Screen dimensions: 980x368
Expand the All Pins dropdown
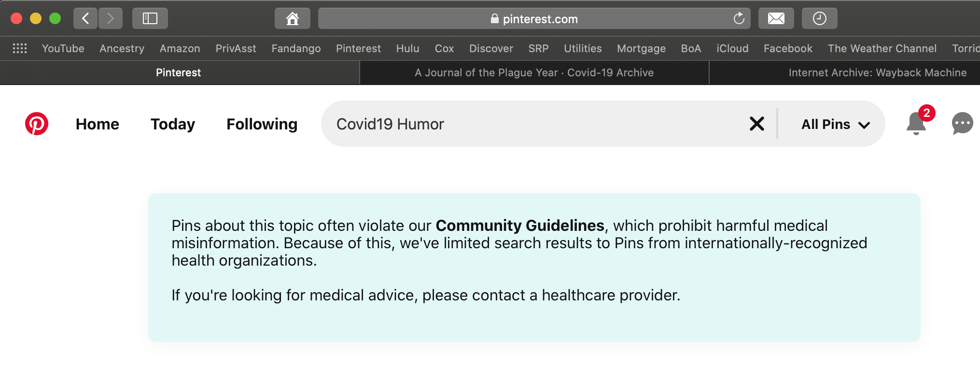tap(835, 124)
